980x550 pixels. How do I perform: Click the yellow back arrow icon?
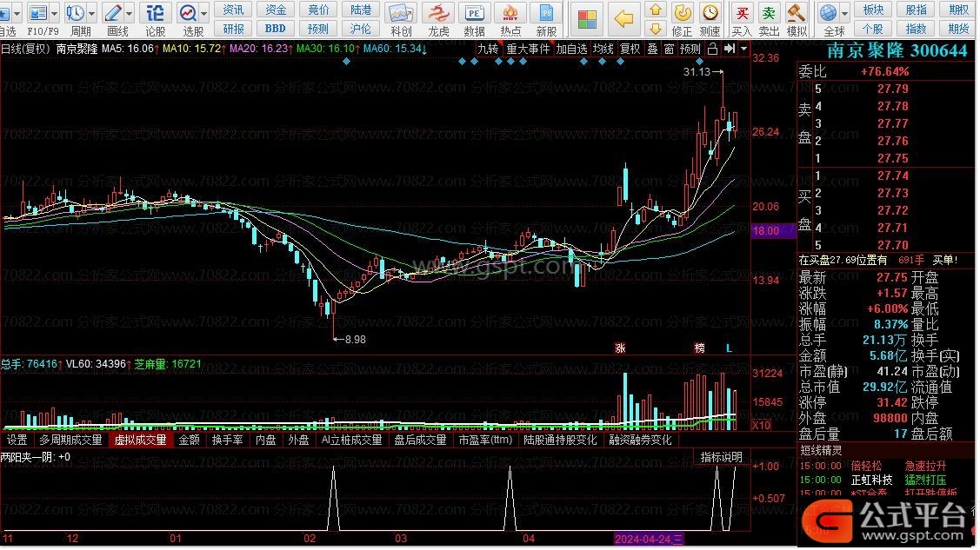[x=623, y=19]
